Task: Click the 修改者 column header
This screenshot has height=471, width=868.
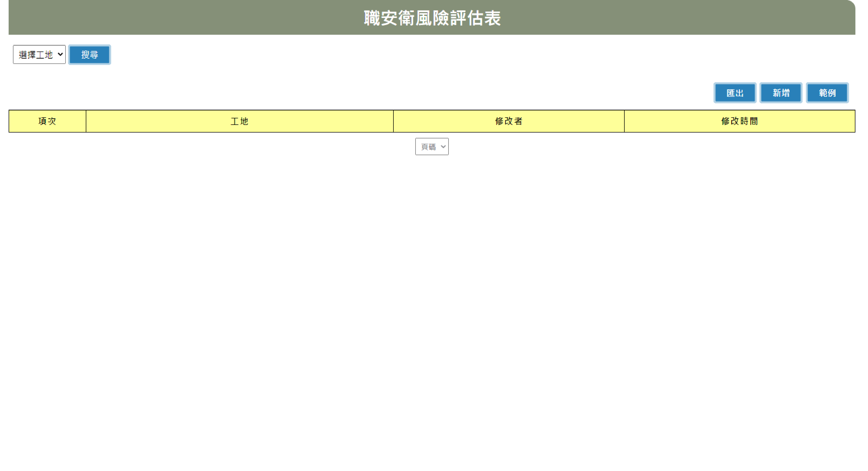Action: point(508,121)
